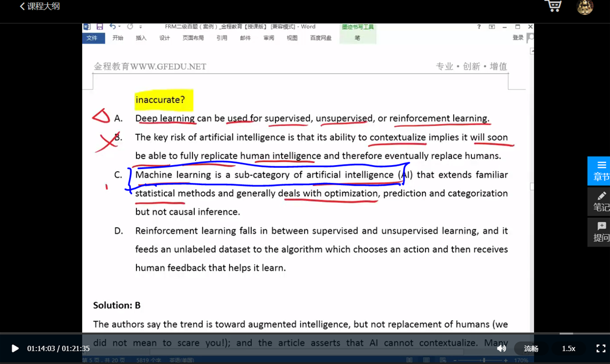Save the Word document
Screen dimensions: 610x364
point(100,27)
